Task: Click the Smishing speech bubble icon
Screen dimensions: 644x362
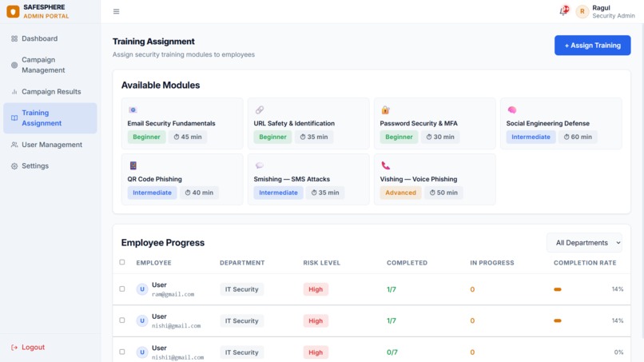Action: (x=259, y=165)
